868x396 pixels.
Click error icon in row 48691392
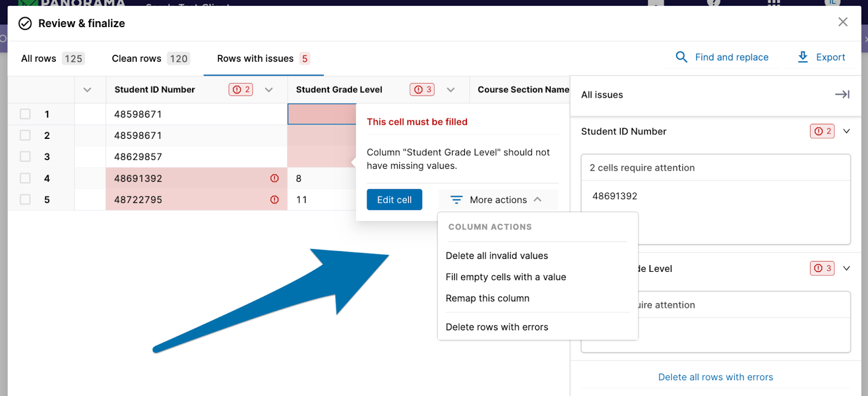click(275, 178)
